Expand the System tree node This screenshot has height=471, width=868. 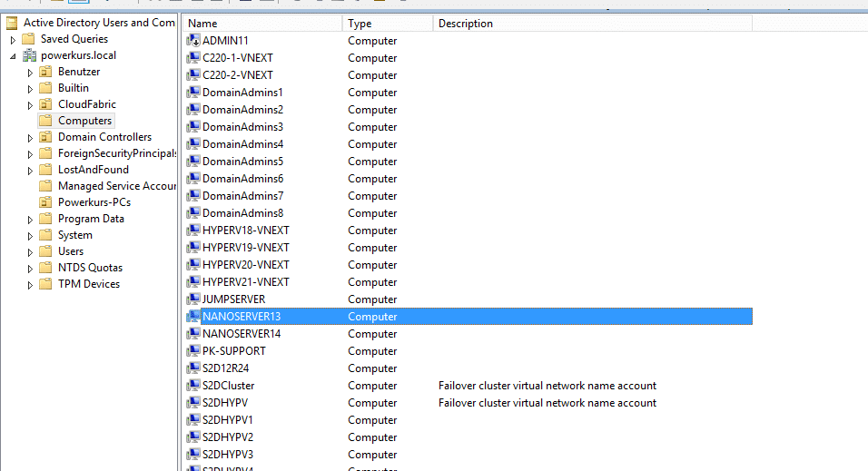(30, 236)
